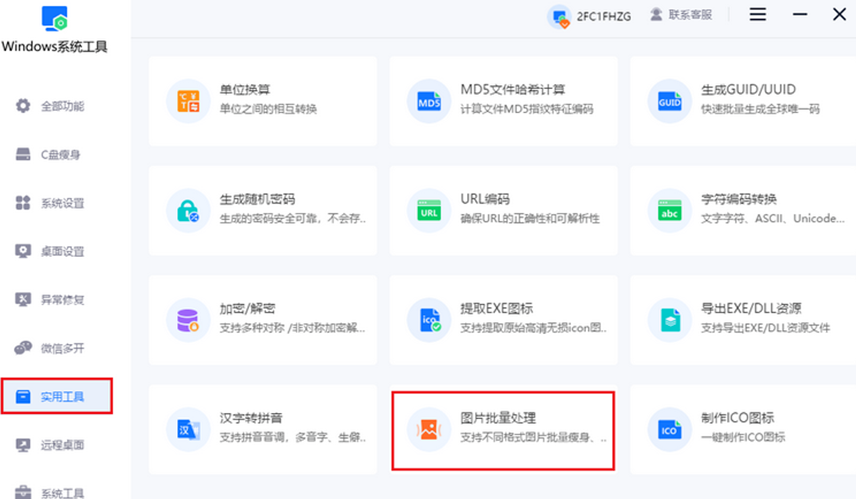856x499 pixels.
Task: Select the 桌面设置 monitor icon
Action: [23, 251]
